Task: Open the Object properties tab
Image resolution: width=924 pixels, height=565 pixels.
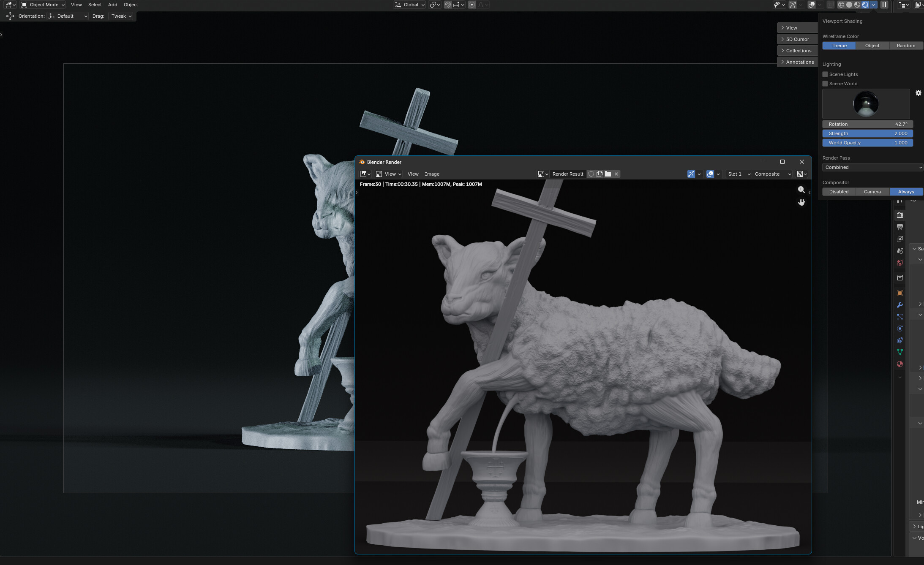Action: click(900, 293)
